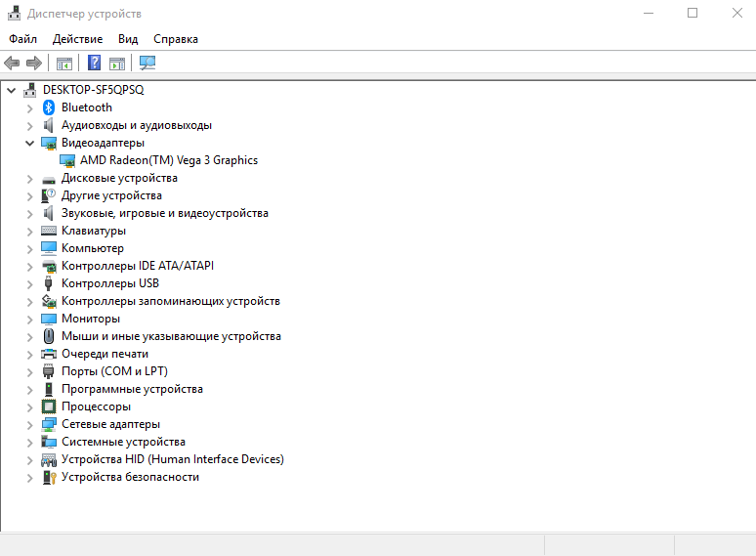
Task: Select Устройства HID (Human Interface Devices) item
Action: click(x=172, y=459)
